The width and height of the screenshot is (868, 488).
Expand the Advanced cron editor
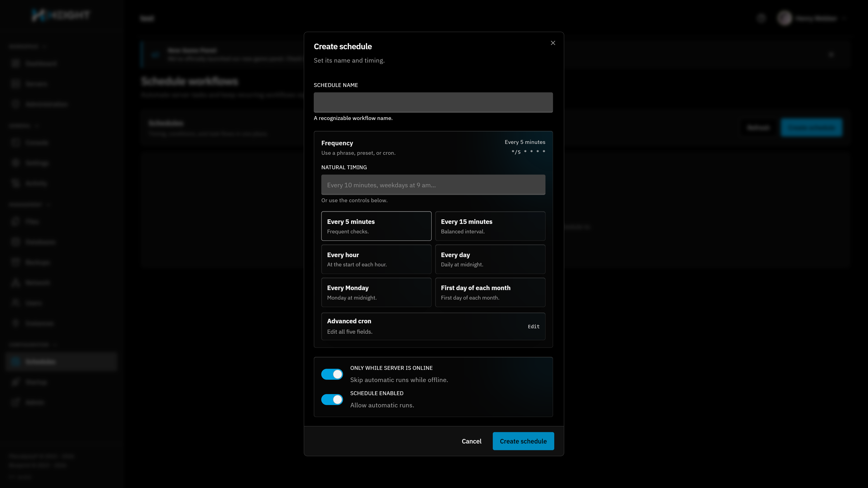[433, 326]
